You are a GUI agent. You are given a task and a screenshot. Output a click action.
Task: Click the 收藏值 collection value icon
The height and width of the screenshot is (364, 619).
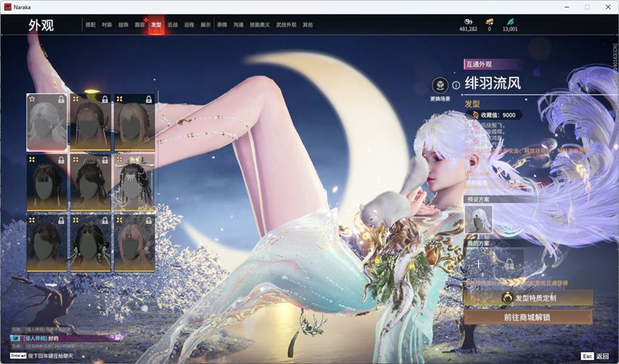click(x=475, y=115)
